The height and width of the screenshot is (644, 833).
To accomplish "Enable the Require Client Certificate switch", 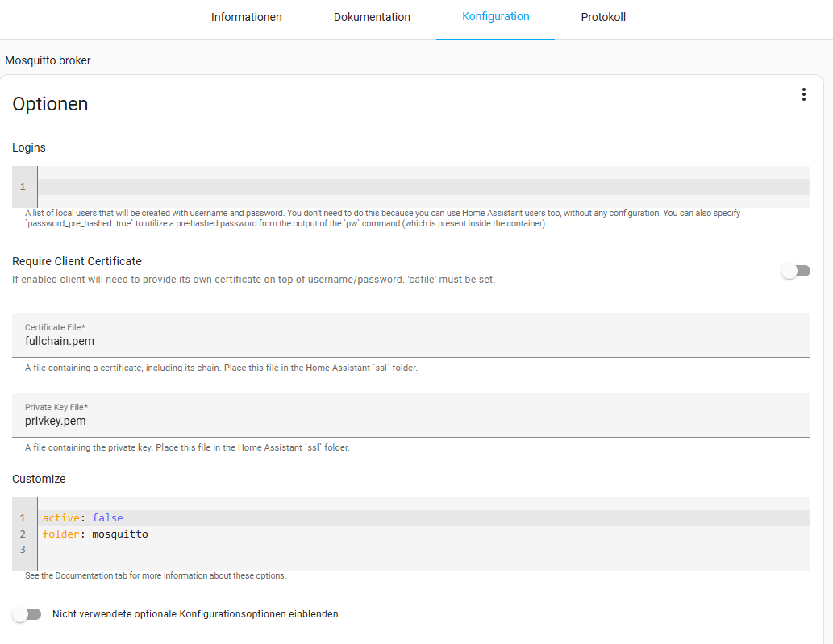I will point(796,272).
